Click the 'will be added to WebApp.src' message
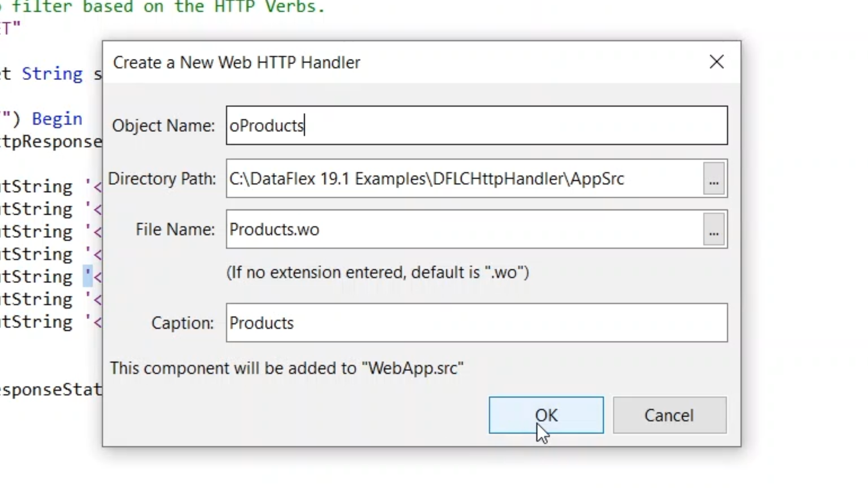868x488 pixels. (x=287, y=368)
